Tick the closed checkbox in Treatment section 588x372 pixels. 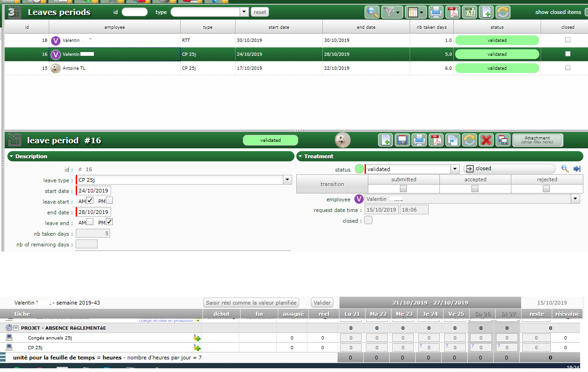point(368,220)
